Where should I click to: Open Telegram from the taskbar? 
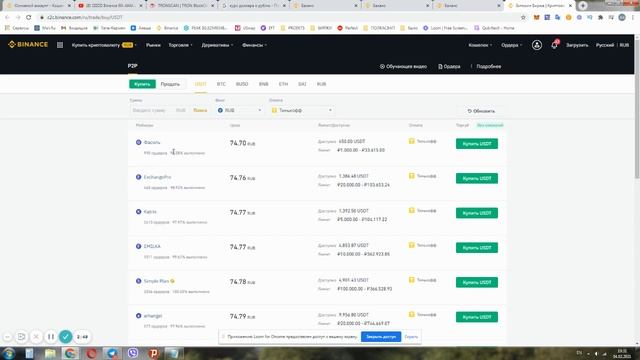112,353
